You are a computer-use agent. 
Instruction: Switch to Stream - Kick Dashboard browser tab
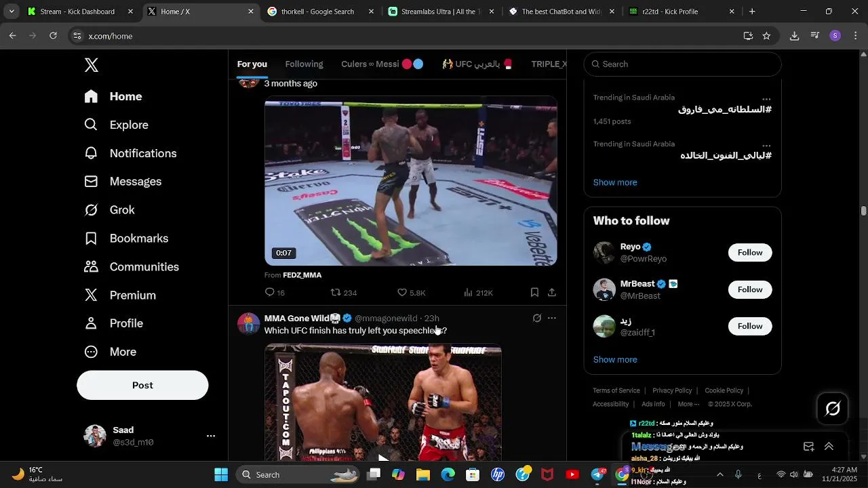pyautogui.click(x=81, y=12)
